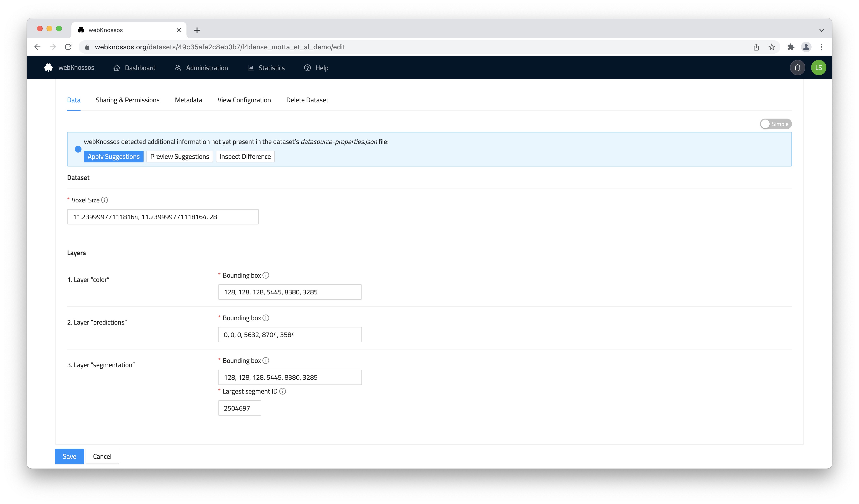The height and width of the screenshot is (504, 859).
Task: Click the "1. Layer “color”" label
Action: (x=88, y=280)
